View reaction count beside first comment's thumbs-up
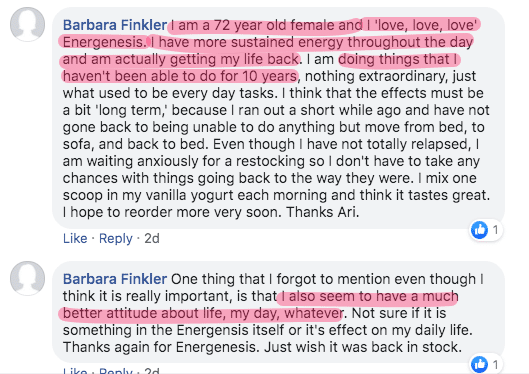Viewport: 529px width, 374px height. click(495, 230)
